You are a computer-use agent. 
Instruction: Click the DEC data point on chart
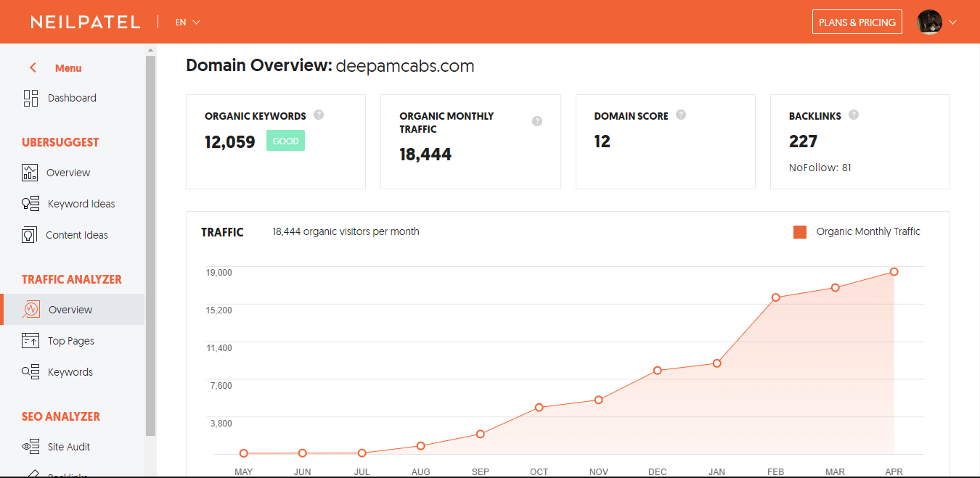[658, 371]
